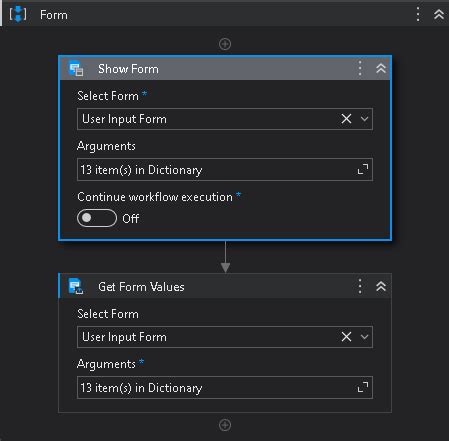Collapse the Show Form activity

381,68
